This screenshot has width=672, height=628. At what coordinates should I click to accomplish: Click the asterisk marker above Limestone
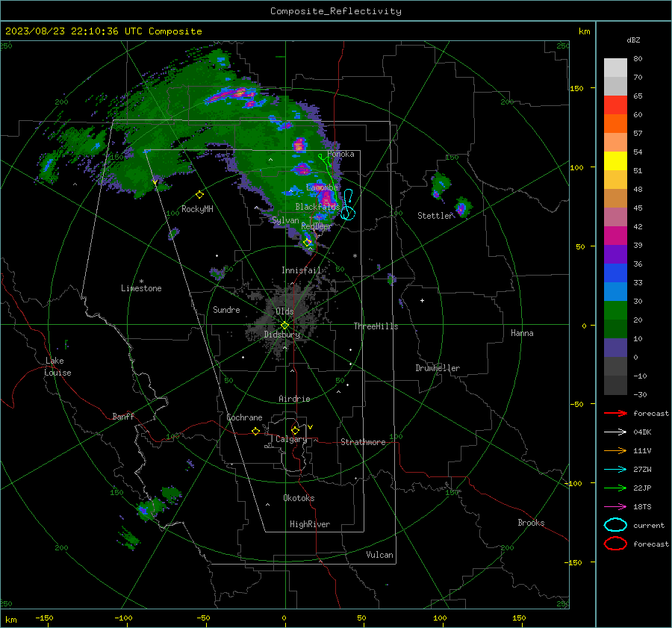[x=141, y=282]
